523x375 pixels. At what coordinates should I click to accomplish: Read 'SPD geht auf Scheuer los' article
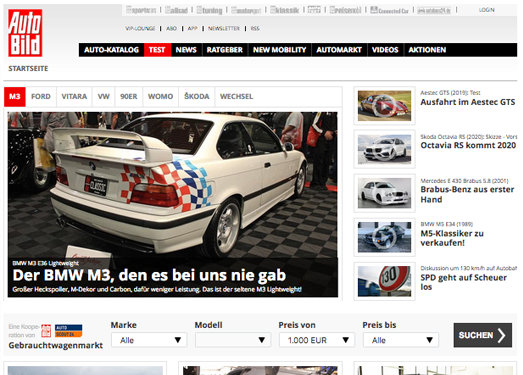463,282
